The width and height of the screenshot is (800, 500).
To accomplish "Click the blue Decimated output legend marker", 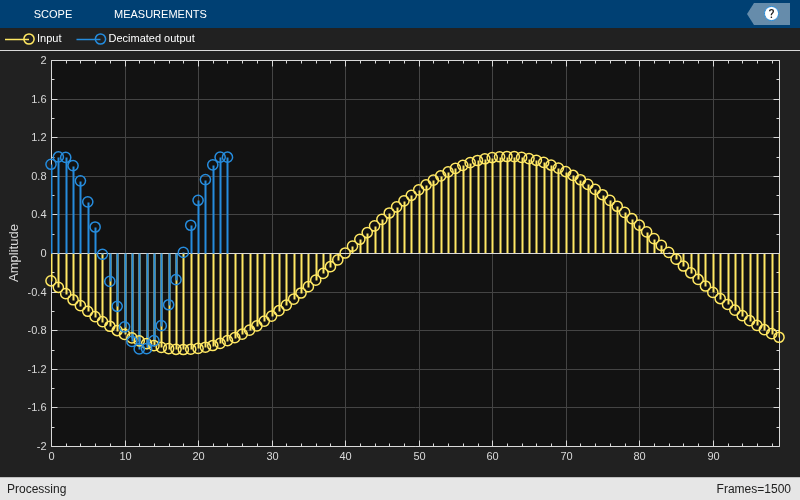I will pos(100,39).
